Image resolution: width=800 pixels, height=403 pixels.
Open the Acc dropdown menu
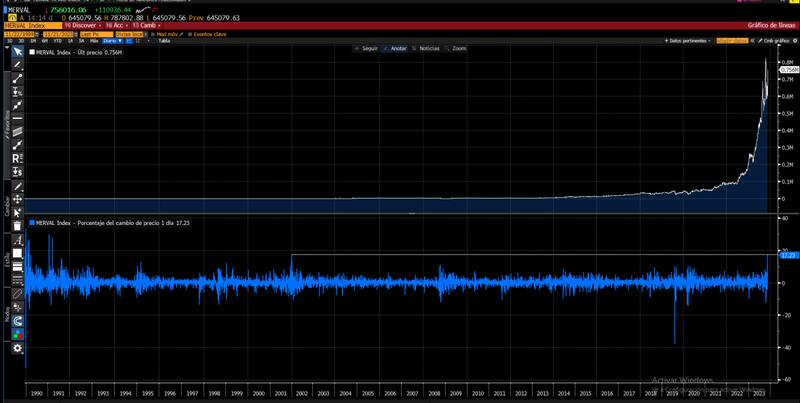pyautogui.click(x=119, y=25)
